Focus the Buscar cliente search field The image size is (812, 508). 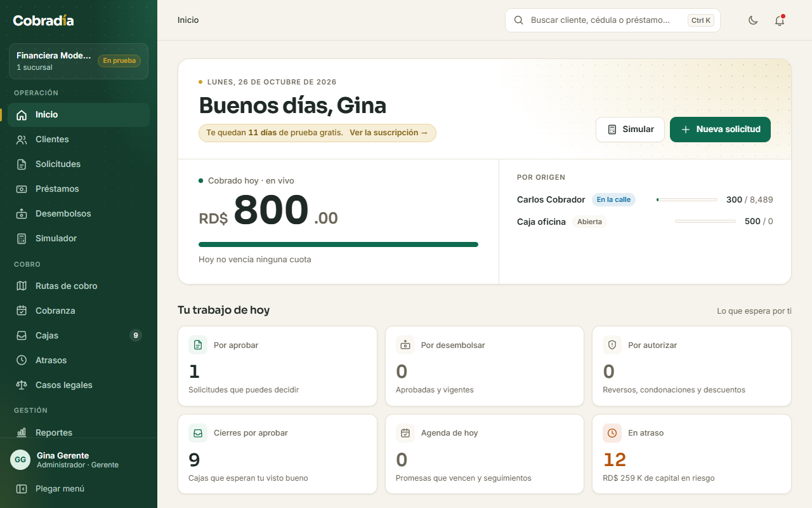pos(613,20)
